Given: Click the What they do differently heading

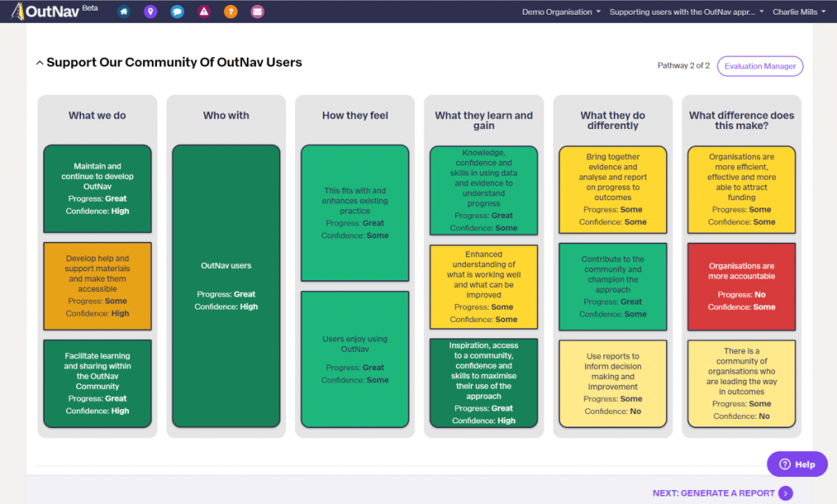Looking at the screenshot, I should point(613,120).
